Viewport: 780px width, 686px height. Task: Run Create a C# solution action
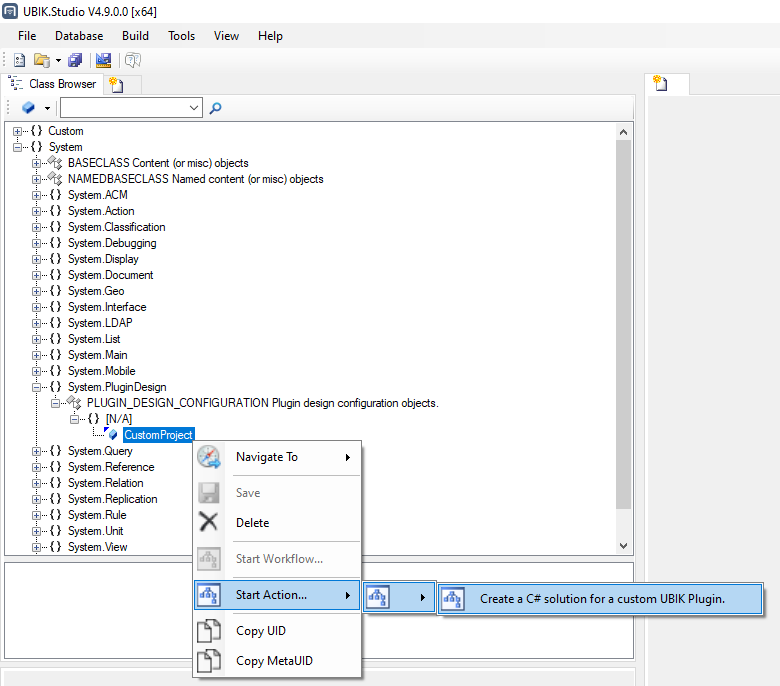pos(601,599)
